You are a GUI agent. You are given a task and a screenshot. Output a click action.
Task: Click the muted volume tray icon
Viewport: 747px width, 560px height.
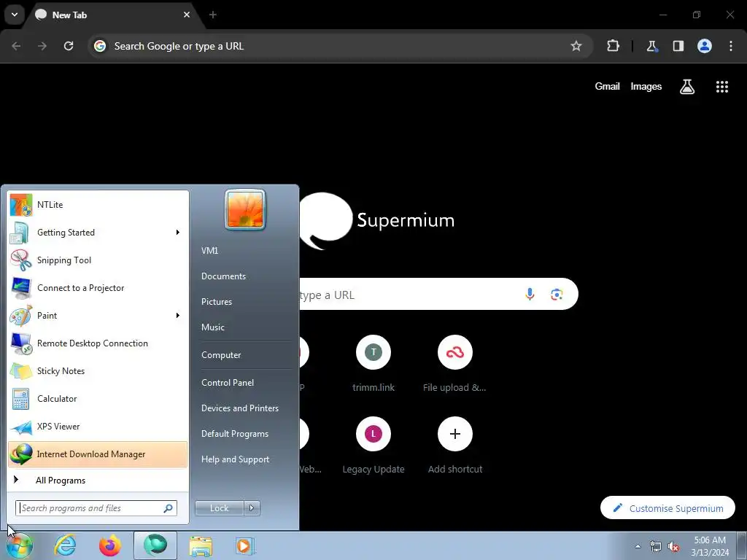tap(673, 547)
